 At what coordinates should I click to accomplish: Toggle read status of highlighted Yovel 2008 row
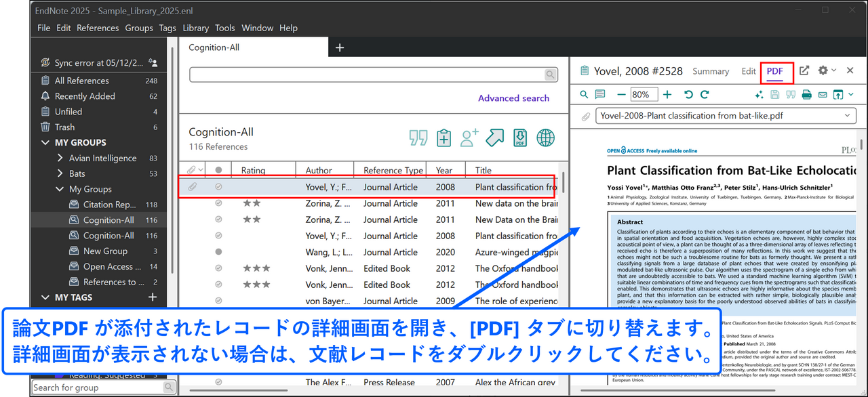[x=218, y=187]
